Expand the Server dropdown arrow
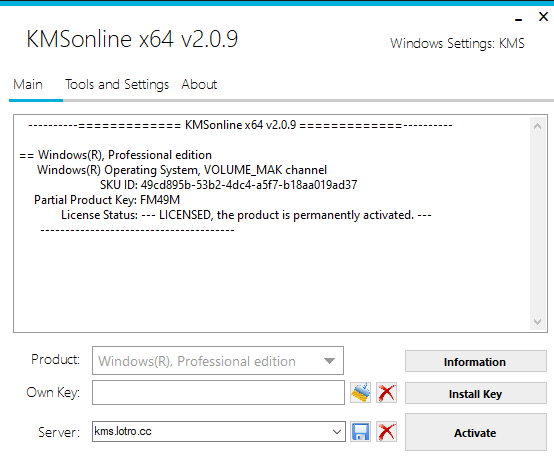The height and width of the screenshot is (464, 554). [x=337, y=431]
